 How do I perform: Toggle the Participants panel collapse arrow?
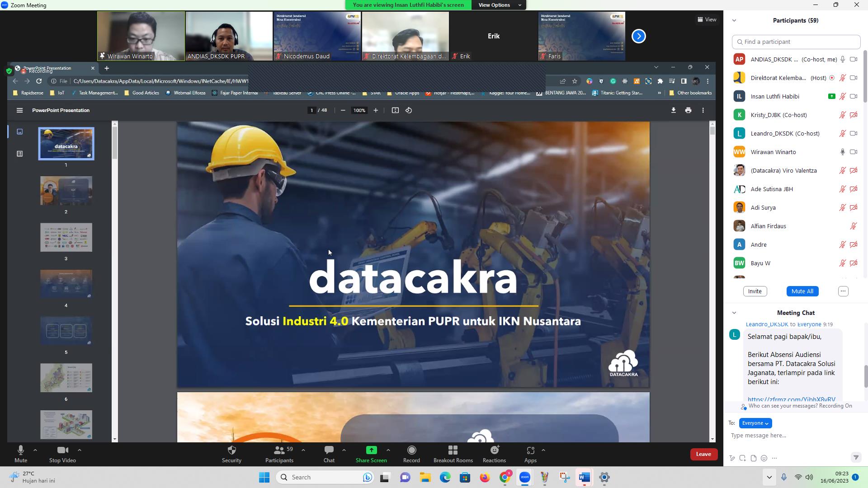[x=735, y=20]
